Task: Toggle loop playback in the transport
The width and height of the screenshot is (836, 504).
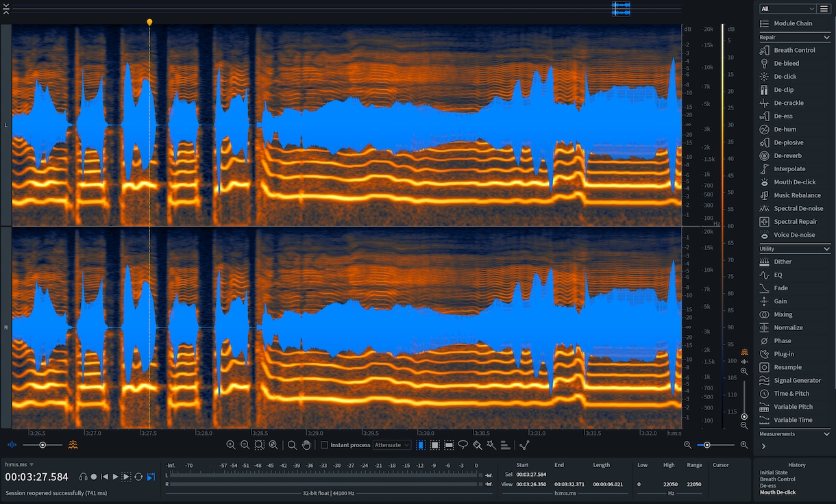Action: pos(138,477)
